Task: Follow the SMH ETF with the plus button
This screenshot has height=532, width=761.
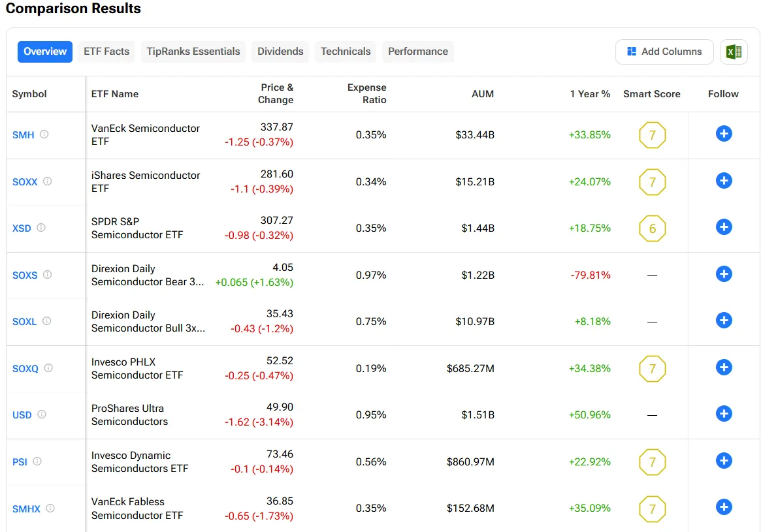Action: pyautogui.click(x=724, y=133)
